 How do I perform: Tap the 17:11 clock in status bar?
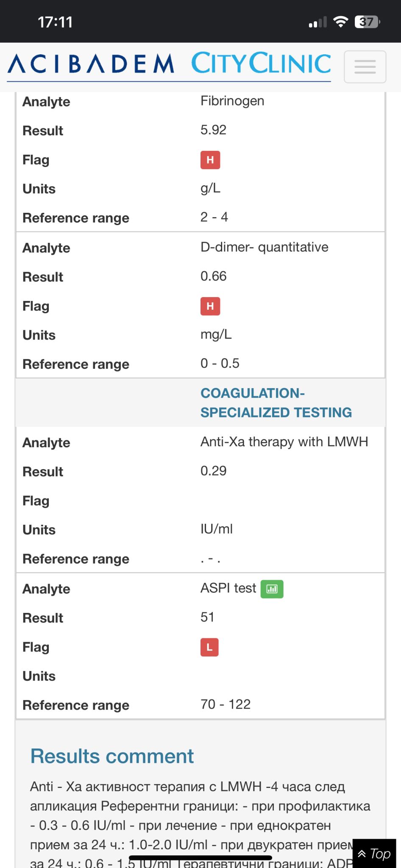55,22
